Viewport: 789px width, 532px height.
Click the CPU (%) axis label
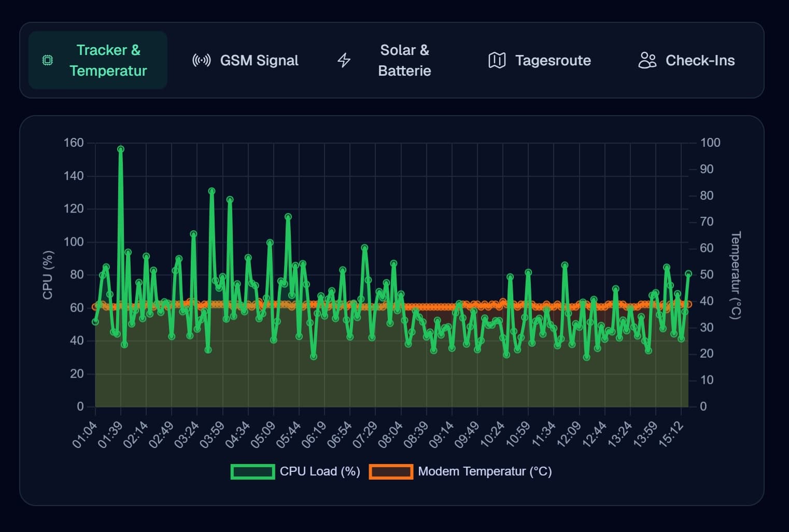48,275
